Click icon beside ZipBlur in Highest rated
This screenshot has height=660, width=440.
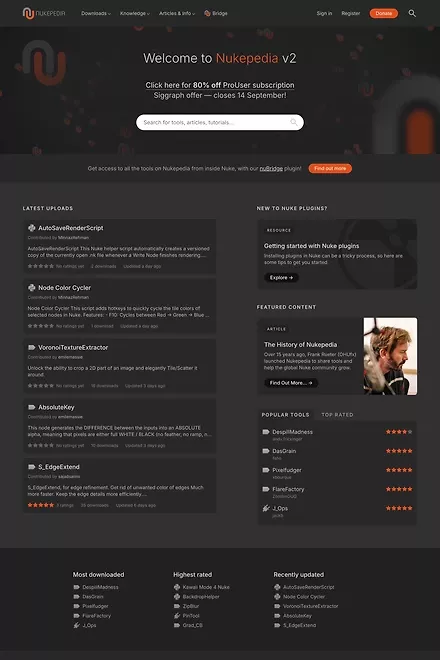pos(177,607)
